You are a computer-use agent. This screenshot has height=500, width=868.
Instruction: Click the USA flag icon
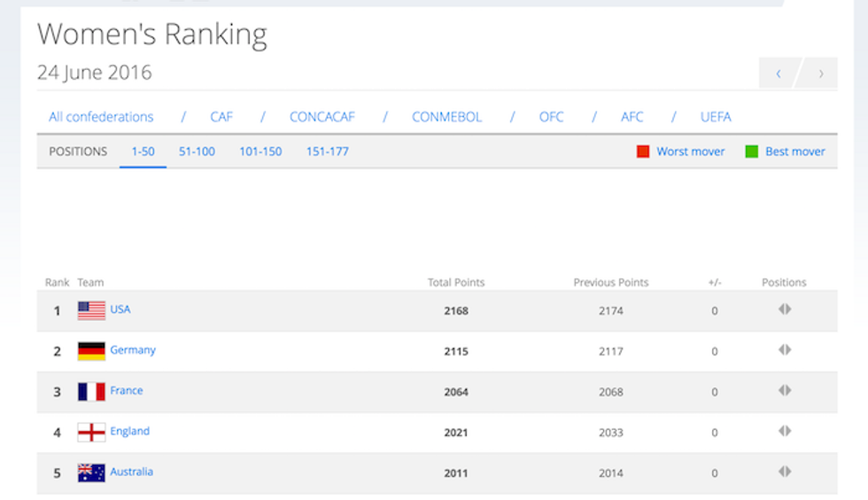91,310
